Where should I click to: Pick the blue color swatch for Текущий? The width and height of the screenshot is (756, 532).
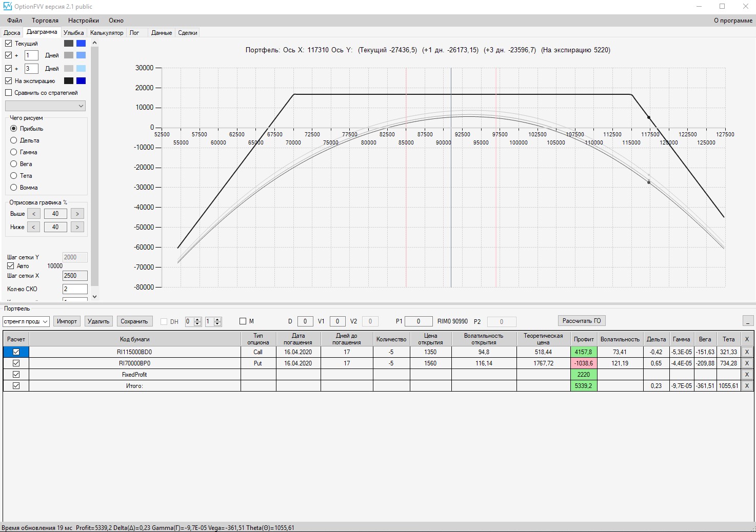click(x=81, y=44)
